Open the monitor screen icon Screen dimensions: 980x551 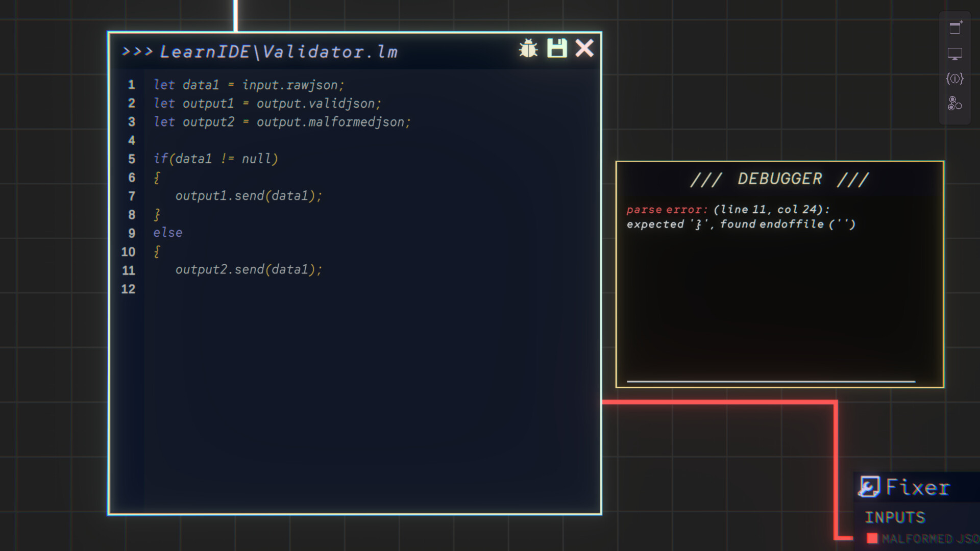955,54
